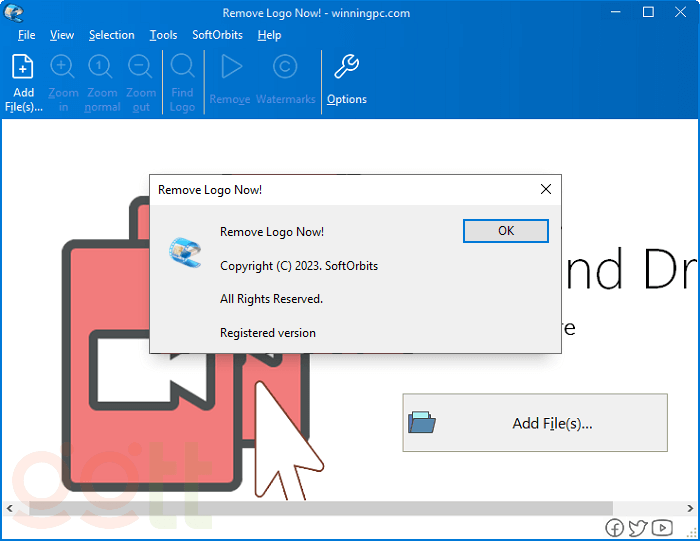Click the large Add File(s)... button
700x541 pixels.
pyautogui.click(x=535, y=423)
